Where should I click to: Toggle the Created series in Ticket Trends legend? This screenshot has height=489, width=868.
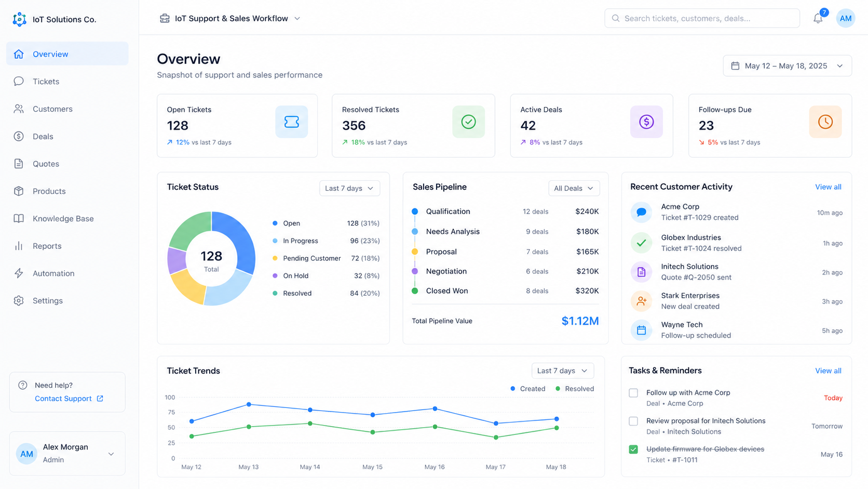pos(527,389)
